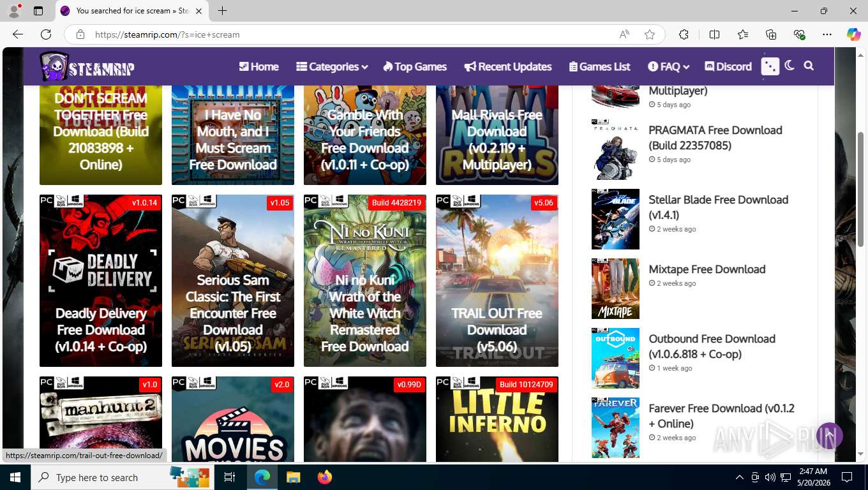This screenshot has width=868, height=490.
Task: Open Split screen view icon
Action: point(714,34)
